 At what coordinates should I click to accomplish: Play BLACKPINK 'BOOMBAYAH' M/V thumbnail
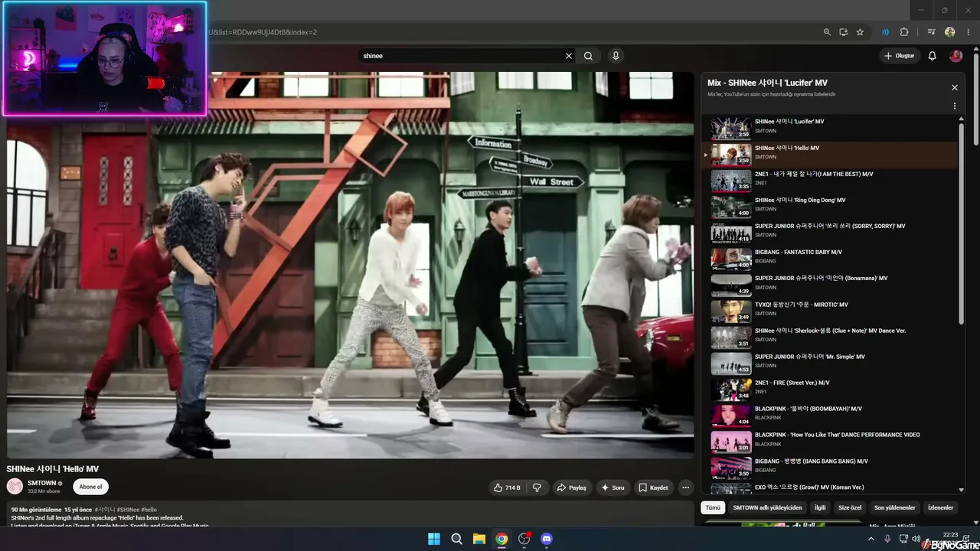[730, 416]
